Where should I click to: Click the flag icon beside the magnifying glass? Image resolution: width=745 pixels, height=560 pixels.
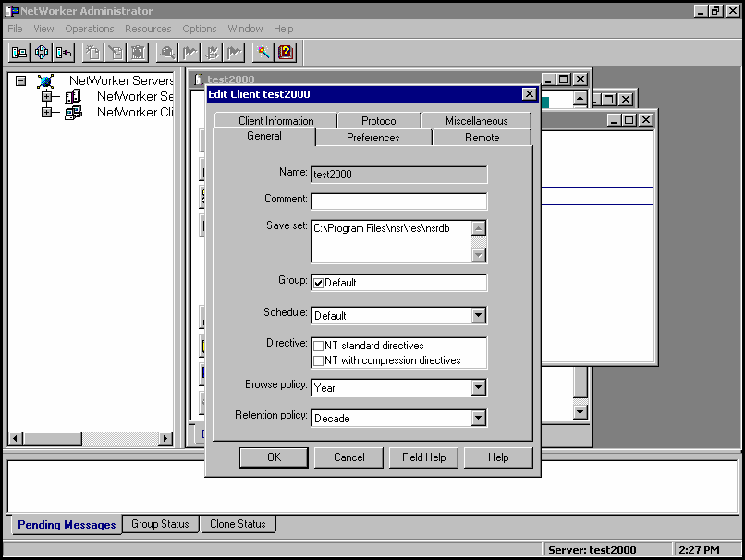189,53
